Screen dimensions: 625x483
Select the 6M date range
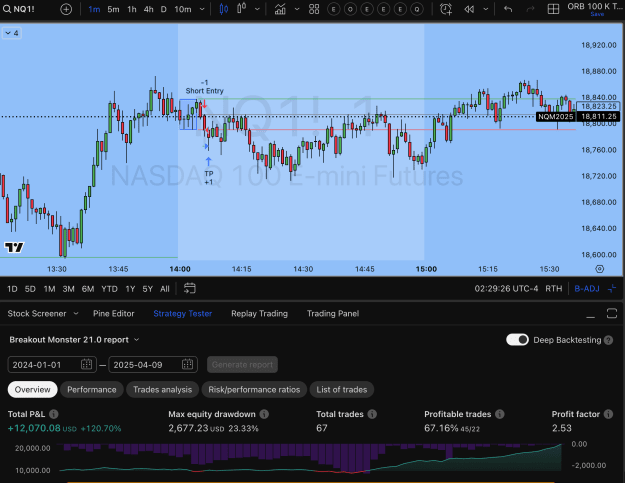pos(88,289)
